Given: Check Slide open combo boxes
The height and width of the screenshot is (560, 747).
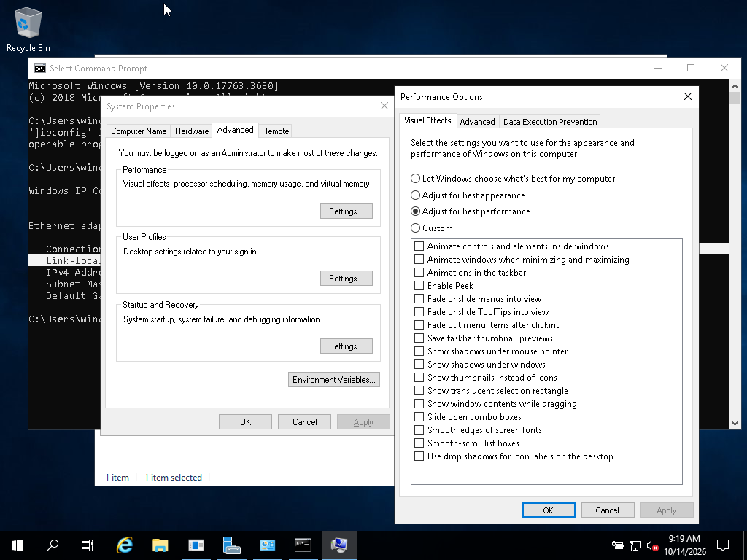Looking at the screenshot, I should (419, 416).
